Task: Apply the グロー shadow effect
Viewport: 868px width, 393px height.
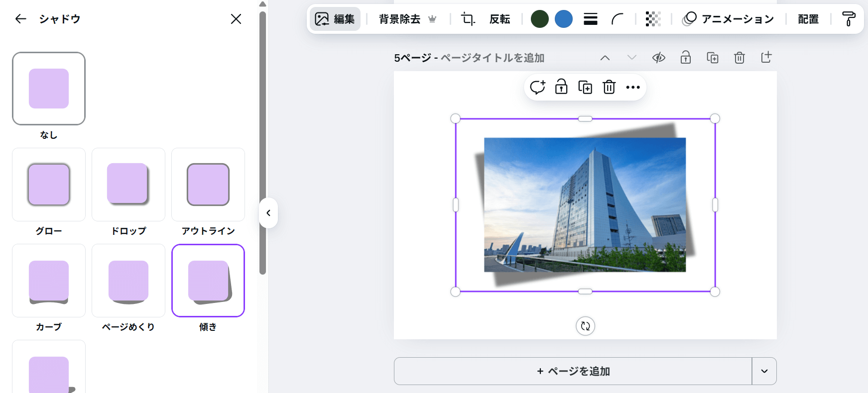Action: pyautogui.click(x=49, y=185)
